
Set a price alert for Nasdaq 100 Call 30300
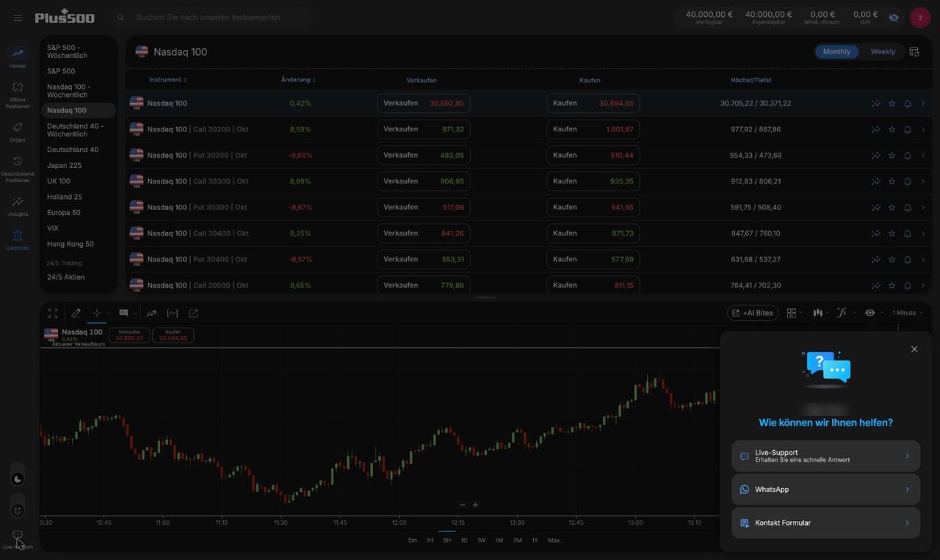[908, 182]
